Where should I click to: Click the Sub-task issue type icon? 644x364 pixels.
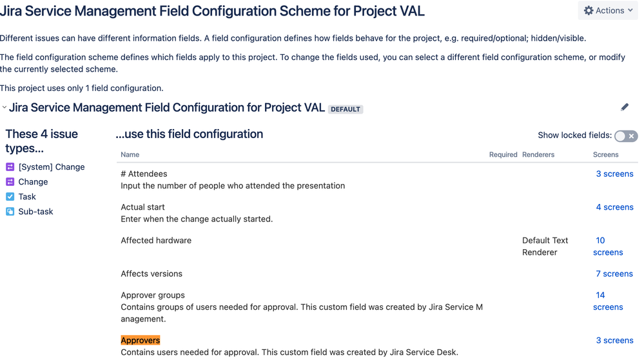10,212
